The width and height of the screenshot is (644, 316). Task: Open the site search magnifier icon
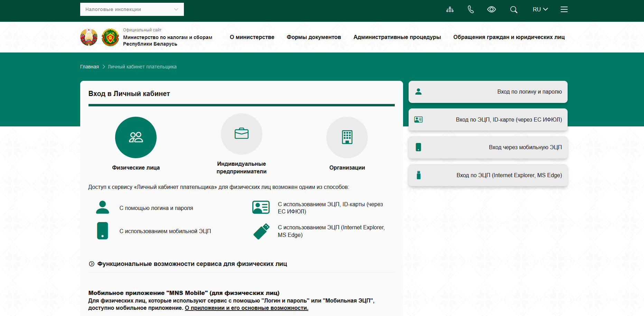(514, 10)
